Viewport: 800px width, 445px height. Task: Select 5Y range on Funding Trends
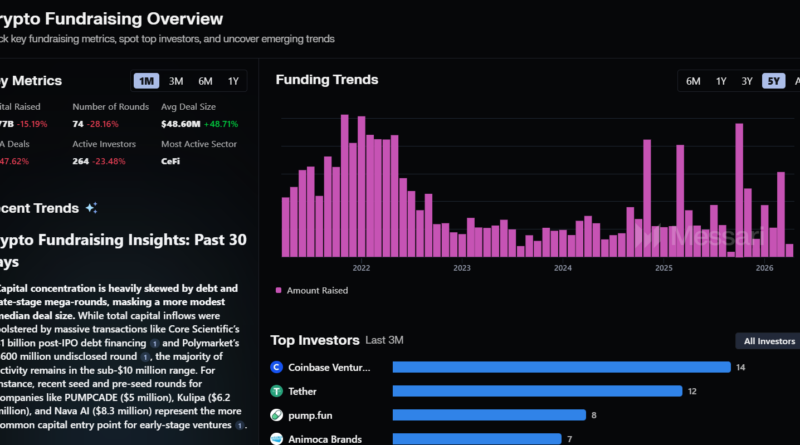[x=773, y=81]
